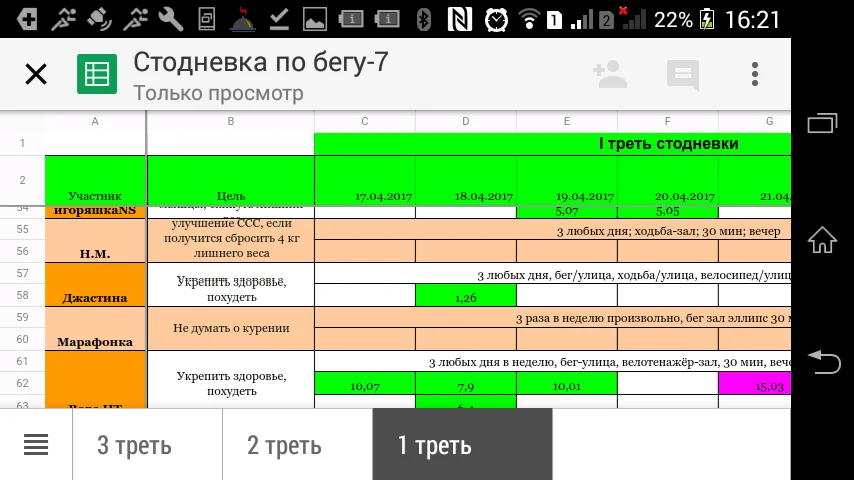This screenshot has width=854, height=480.
Task: Tap the Android back button
Action: pos(824,362)
